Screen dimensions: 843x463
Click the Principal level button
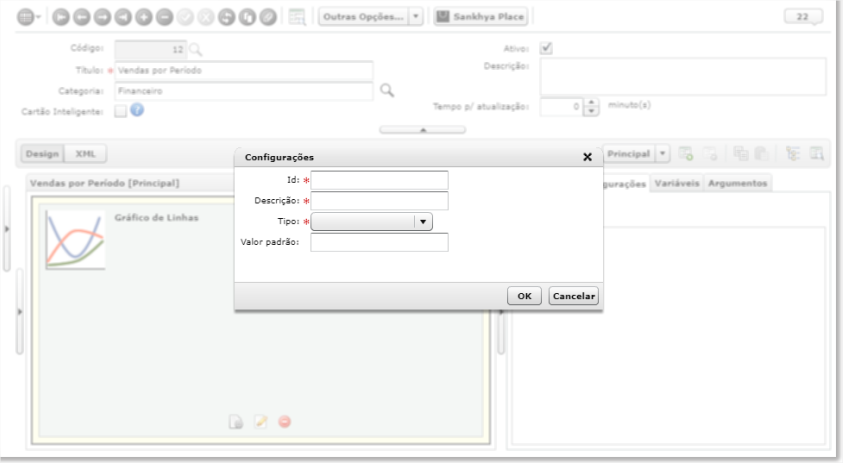click(x=628, y=154)
